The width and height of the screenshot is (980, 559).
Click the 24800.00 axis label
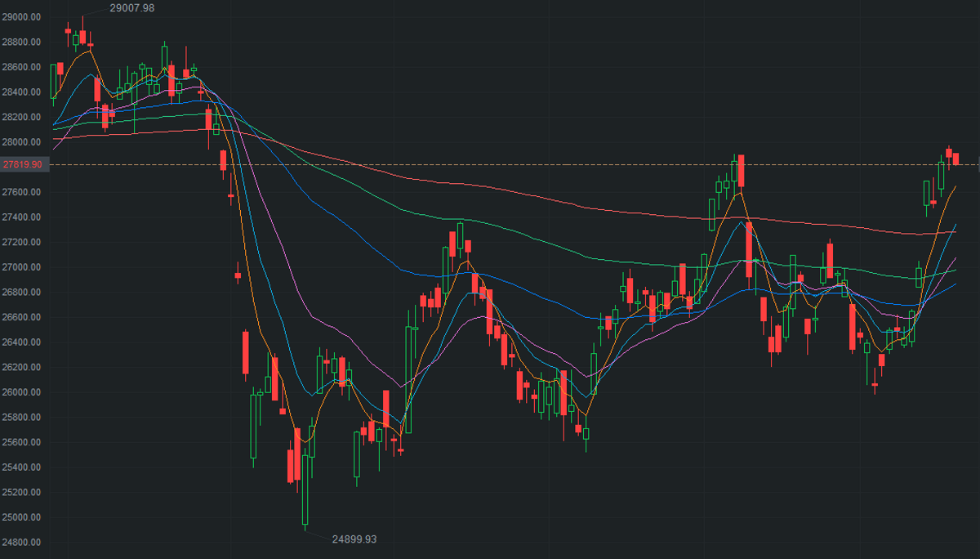22,543
